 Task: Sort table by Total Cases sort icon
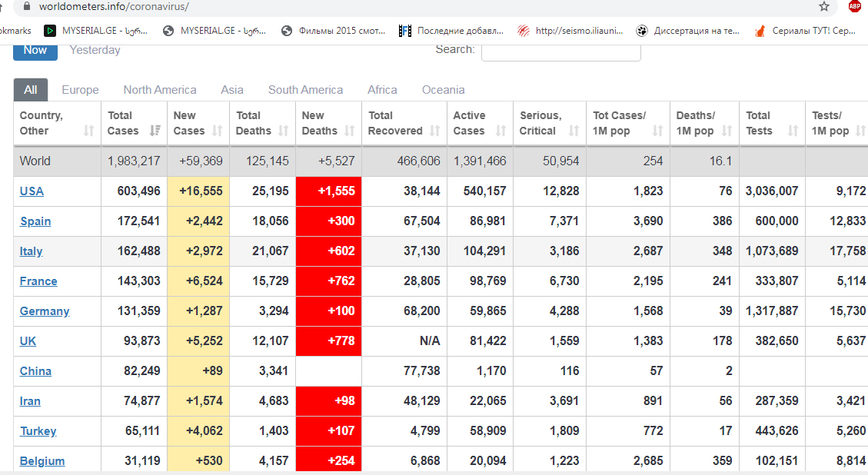(x=156, y=131)
